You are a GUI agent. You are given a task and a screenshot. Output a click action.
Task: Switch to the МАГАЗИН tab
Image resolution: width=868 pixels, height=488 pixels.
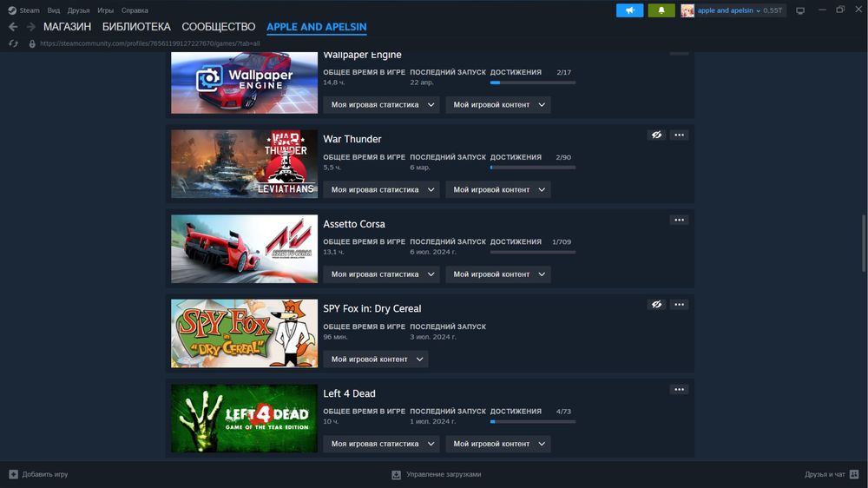click(x=67, y=27)
